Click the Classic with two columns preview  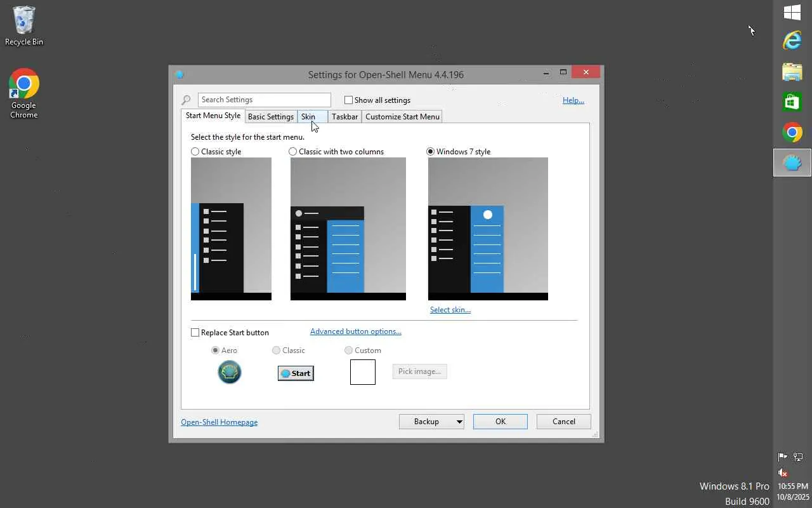348,229
